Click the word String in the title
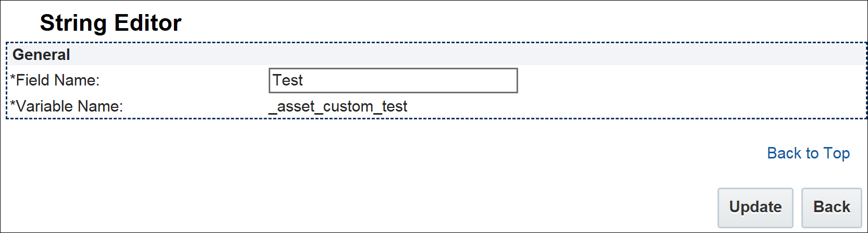Viewport: 868px width, 233px height. (x=74, y=23)
